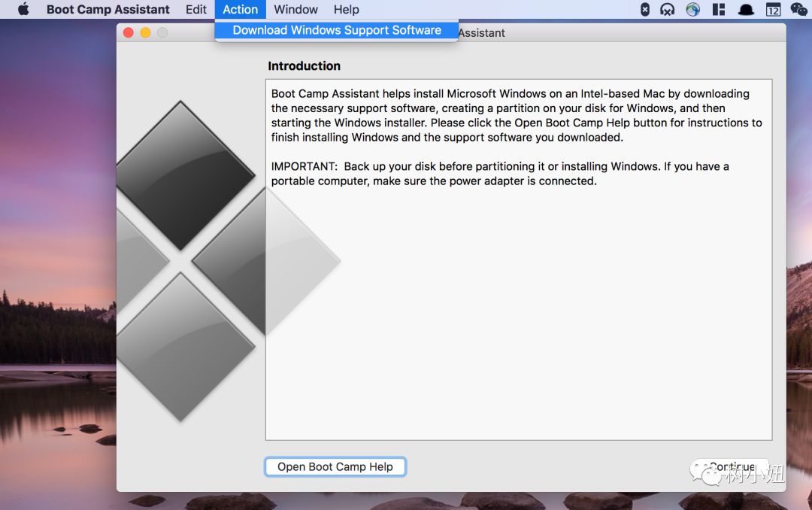Open the Boot Camp Assistant app menu
The width and height of the screenshot is (812, 510).
coord(108,9)
